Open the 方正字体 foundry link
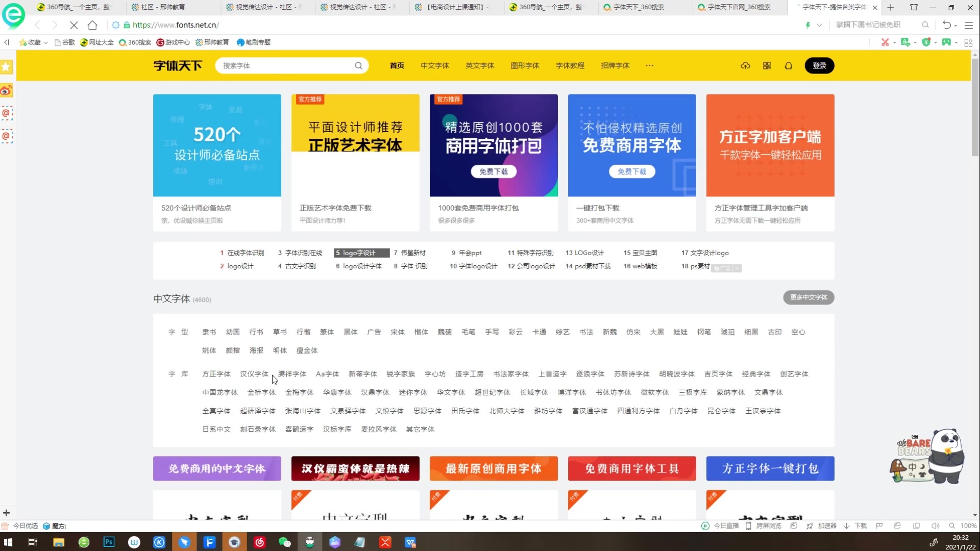The width and height of the screenshot is (980, 551). click(x=216, y=374)
